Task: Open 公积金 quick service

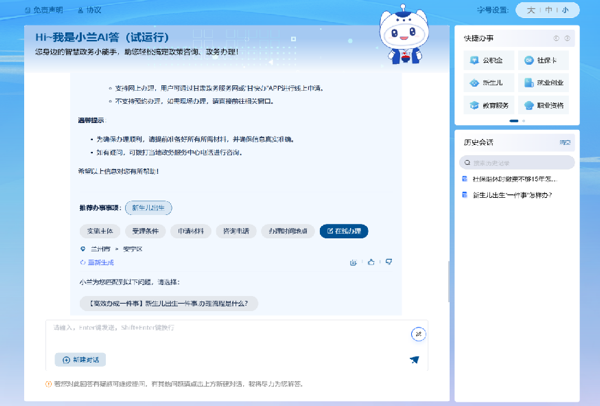Action: [487, 61]
